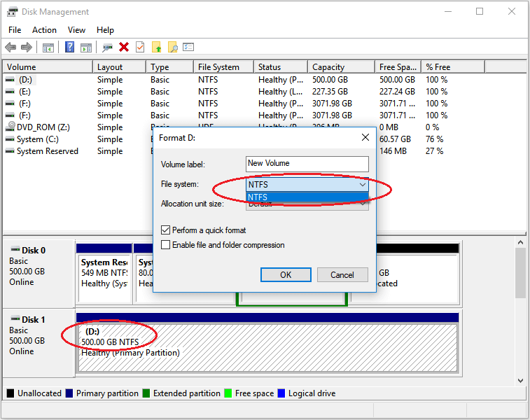Close the Format D: dialog
The height and width of the screenshot is (420, 530).
click(x=365, y=137)
